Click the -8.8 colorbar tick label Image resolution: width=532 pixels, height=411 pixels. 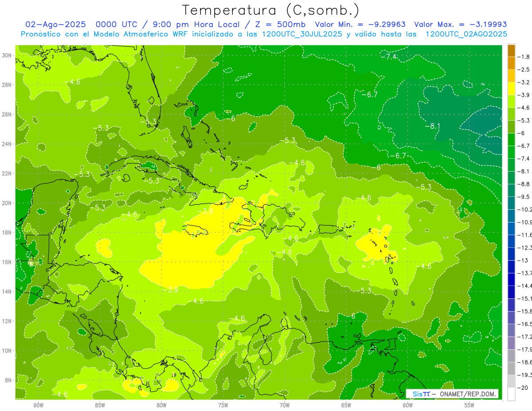click(x=524, y=184)
